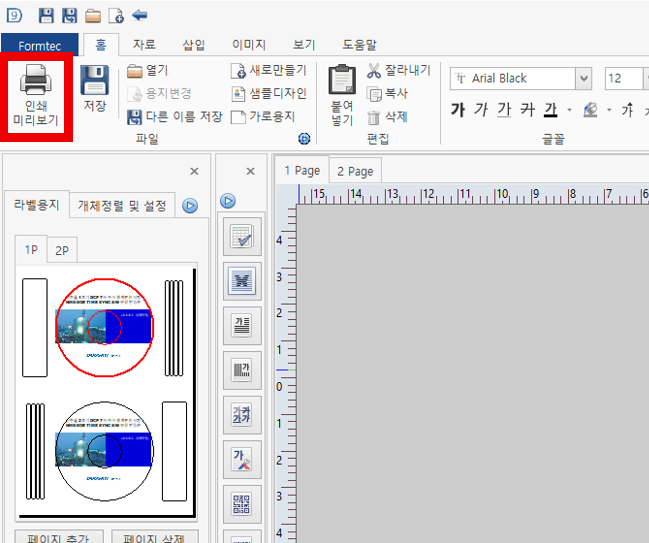Expand the tab panel's blue arrow button
This screenshot has width=649, height=543.
tap(190, 206)
